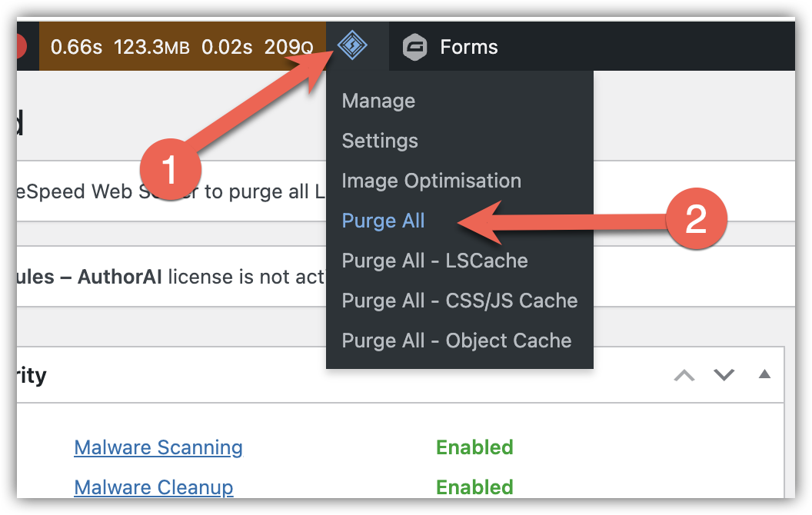This screenshot has height=515, width=812.
Task: Click Purge All - Object Cache
Action: coord(456,341)
